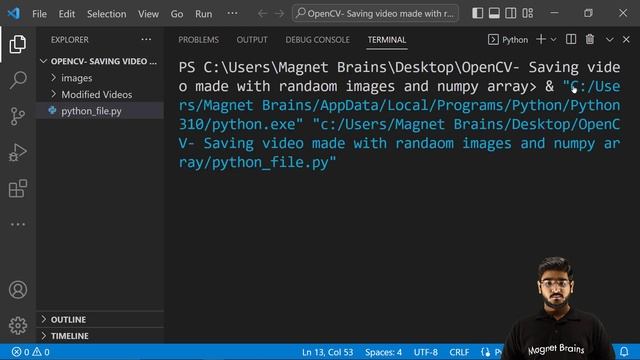Open the terminal launch profile dropdown arrow
This screenshot has height=360, width=640.
coord(553,40)
